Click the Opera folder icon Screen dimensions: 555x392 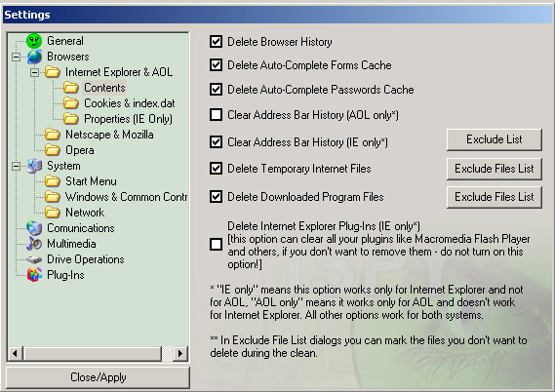pos(53,150)
